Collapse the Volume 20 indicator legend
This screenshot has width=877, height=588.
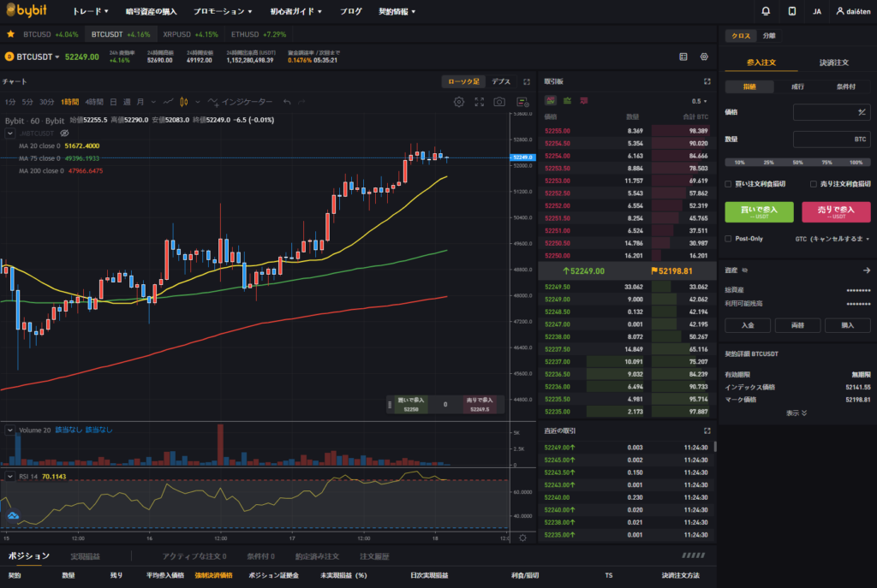pos(9,430)
